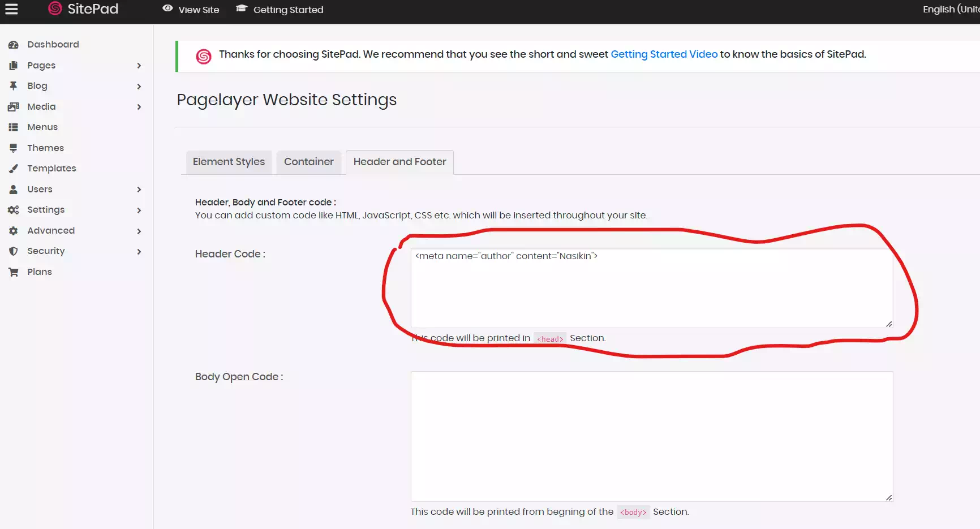
Task: Open the Advanced sidebar label
Action: [51, 231]
